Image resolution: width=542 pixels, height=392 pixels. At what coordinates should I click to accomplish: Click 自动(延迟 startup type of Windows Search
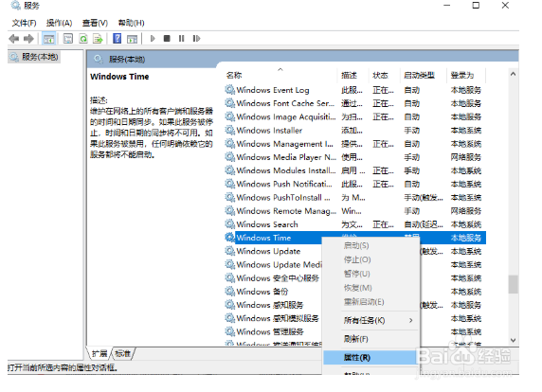point(424,224)
